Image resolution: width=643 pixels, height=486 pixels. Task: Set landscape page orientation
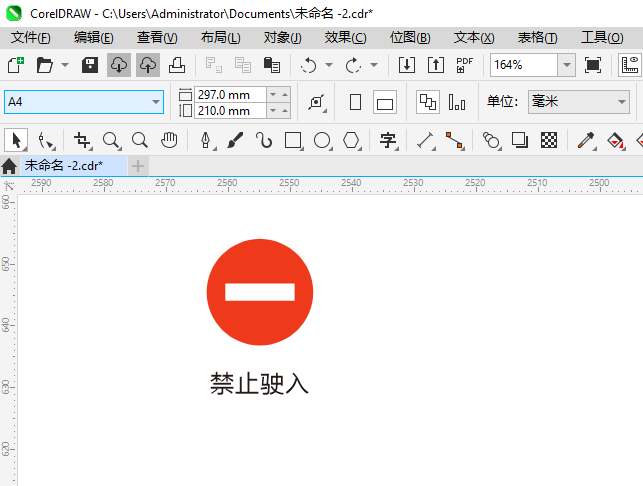[x=385, y=102]
